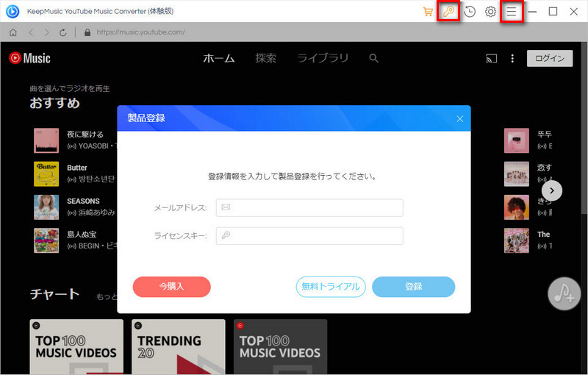Reload the page with refresh icon
This screenshot has width=588, height=375.
pyautogui.click(x=63, y=32)
